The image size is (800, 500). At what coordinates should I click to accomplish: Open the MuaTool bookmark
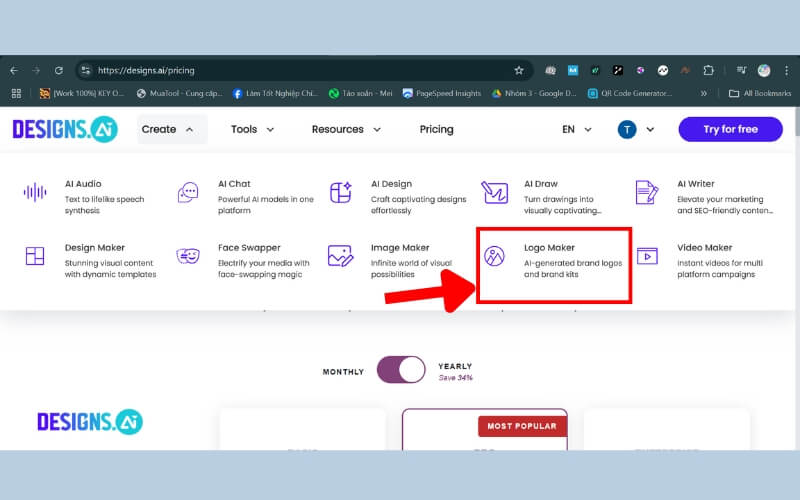pos(180,93)
